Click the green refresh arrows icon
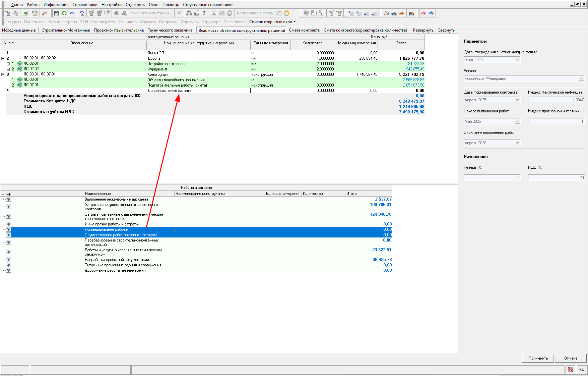This screenshot has width=588, height=376. point(64,13)
